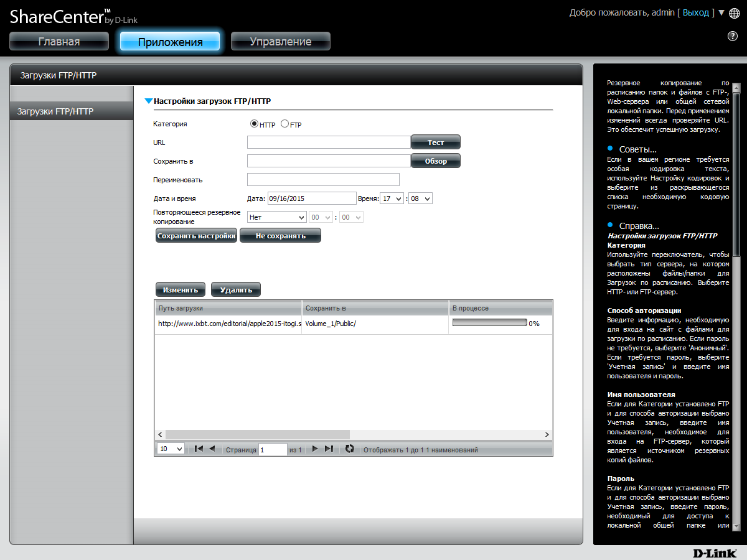Image resolution: width=747 pixels, height=560 pixels.
Task: Click the Volume_1/Public/ cell
Action: click(x=375, y=324)
